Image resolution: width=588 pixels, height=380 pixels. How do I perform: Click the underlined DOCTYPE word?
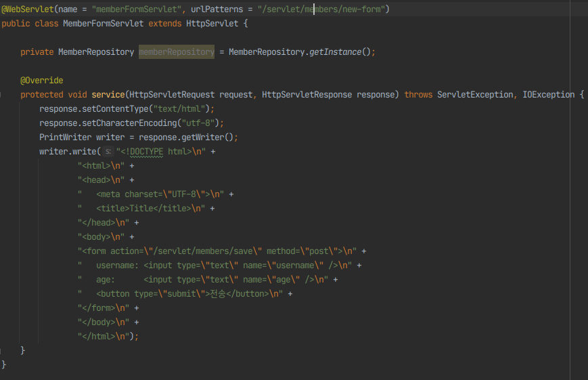click(x=147, y=152)
